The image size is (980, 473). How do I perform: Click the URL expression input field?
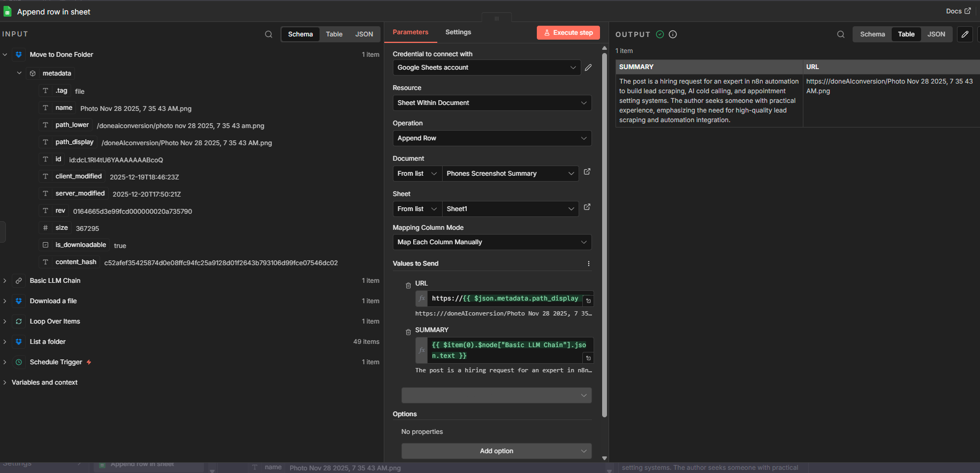tap(505, 298)
